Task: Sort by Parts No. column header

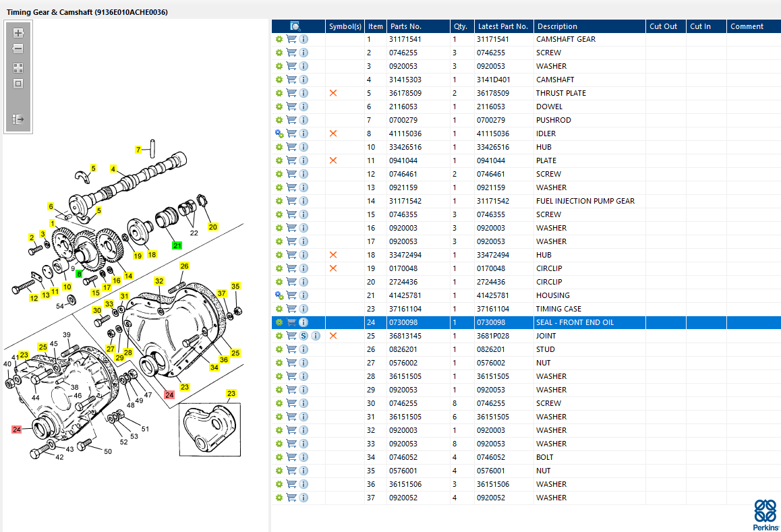Action: pos(418,26)
